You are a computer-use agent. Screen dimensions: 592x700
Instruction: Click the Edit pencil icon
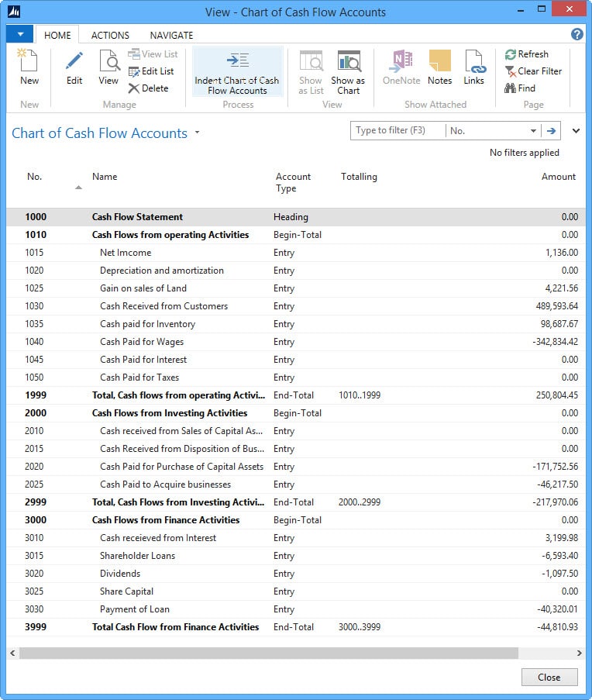tap(74, 60)
